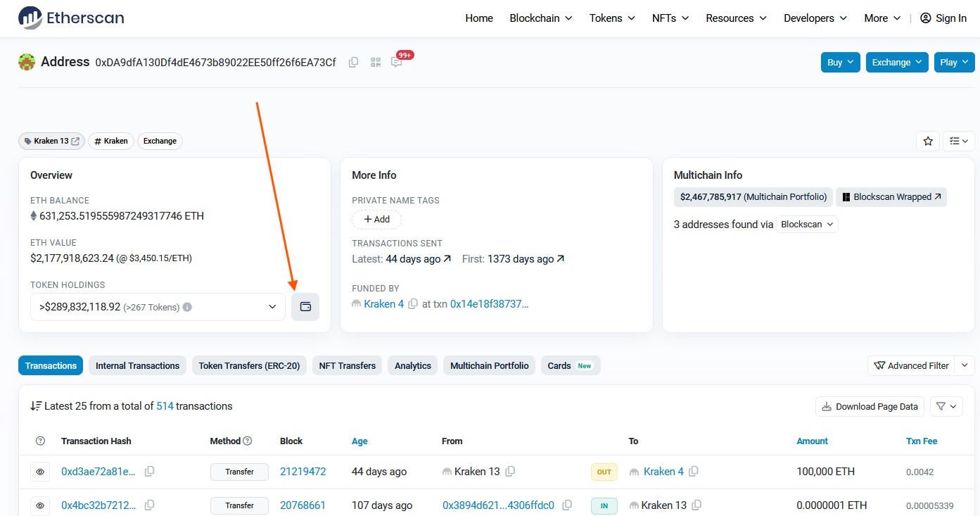
Task: Switch to the Token Transfers (ERC-20) tab
Action: click(249, 365)
